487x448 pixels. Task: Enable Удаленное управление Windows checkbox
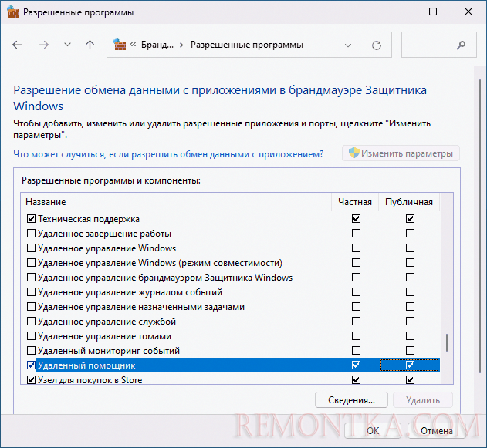pyautogui.click(x=31, y=248)
